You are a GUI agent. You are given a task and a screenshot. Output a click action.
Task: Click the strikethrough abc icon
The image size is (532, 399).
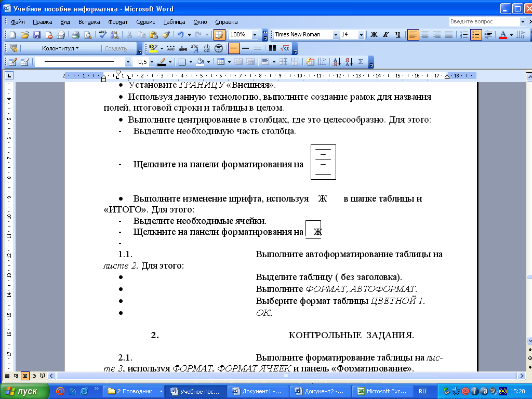coord(182,48)
